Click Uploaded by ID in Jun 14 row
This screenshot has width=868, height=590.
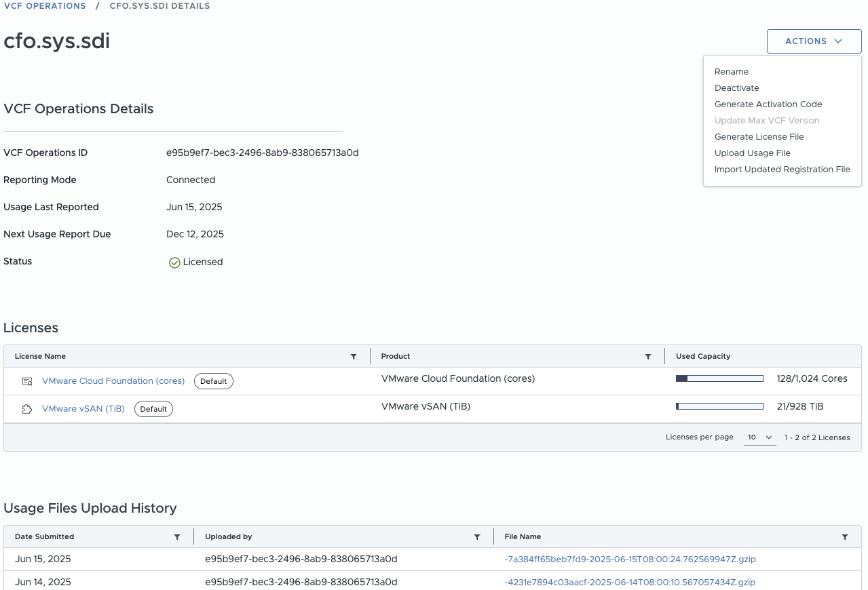click(301, 583)
